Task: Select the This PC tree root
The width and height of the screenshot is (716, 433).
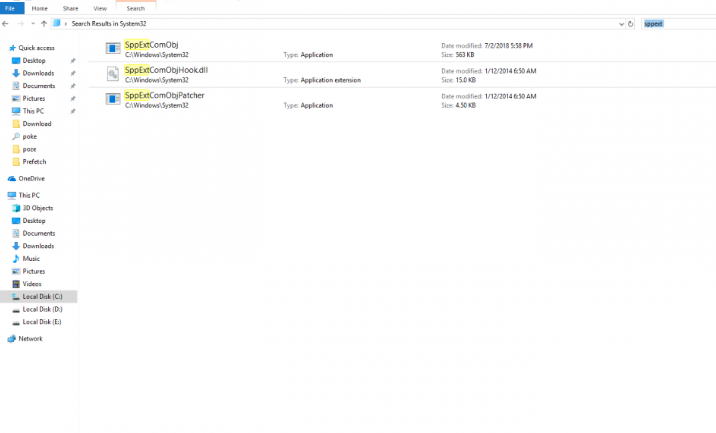Action: (x=29, y=195)
